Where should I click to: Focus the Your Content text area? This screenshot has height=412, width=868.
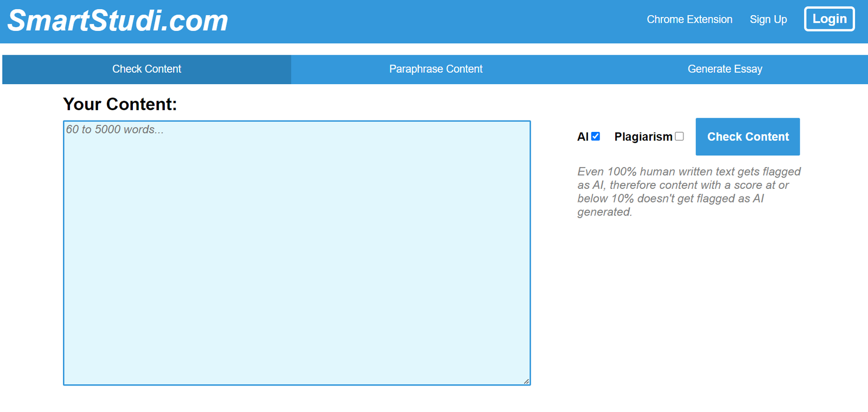click(297, 253)
